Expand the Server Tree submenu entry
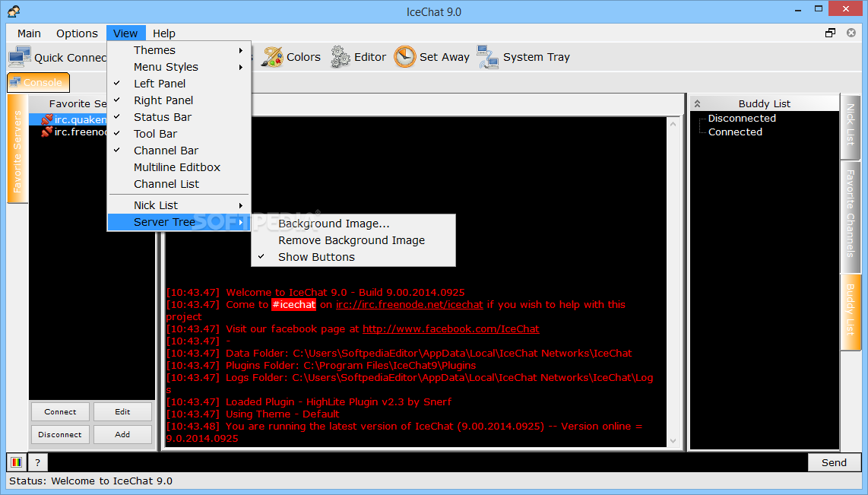 pos(179,222)
